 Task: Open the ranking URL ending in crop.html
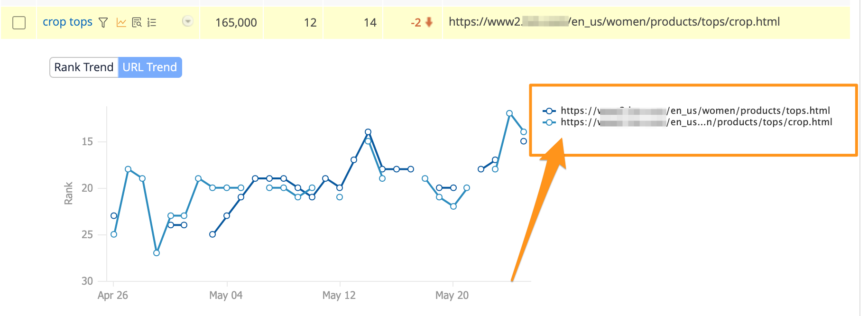(x=614, y=22)
